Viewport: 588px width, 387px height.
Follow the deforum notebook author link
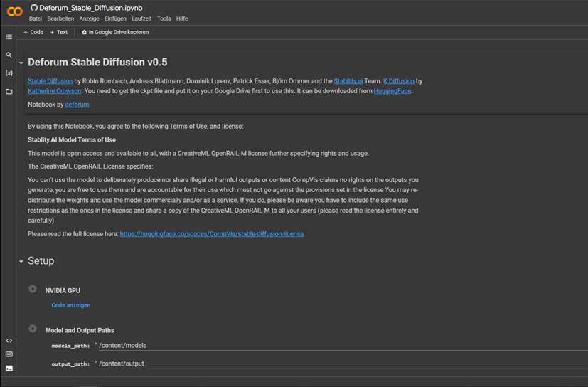(77, 105)
